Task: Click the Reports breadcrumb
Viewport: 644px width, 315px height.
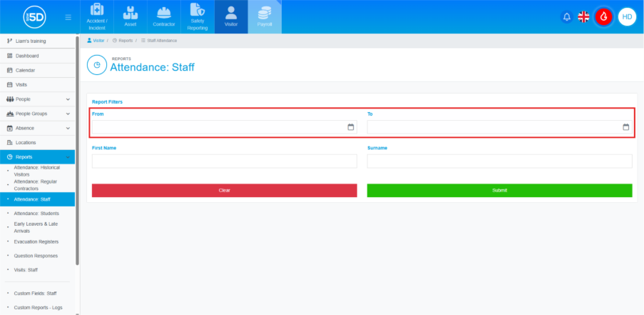Action: pyautogui.click(x=123, y=41)
